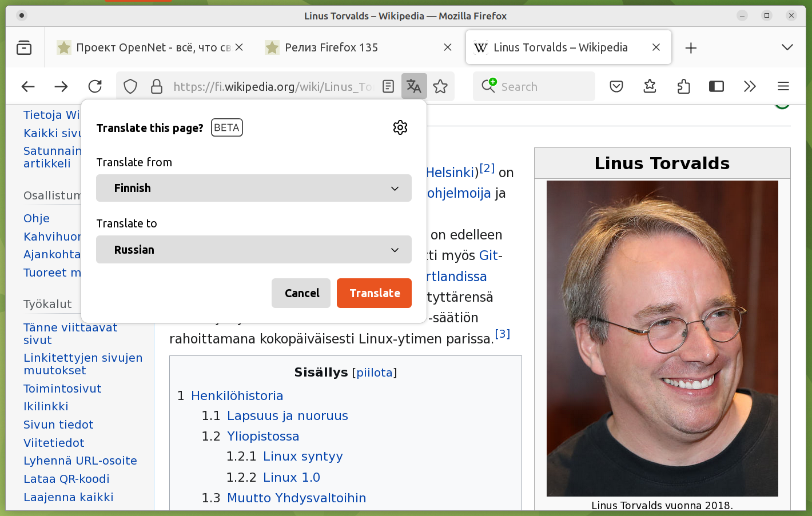Toggle Reader View icon in address bar
812x516 pixels.
[388, 86]
